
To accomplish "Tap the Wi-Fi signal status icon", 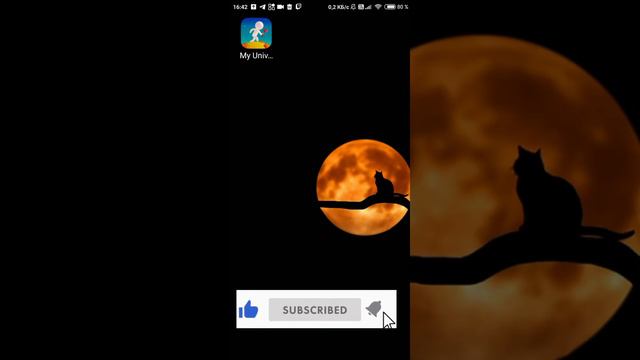I will tap(378, 7).
